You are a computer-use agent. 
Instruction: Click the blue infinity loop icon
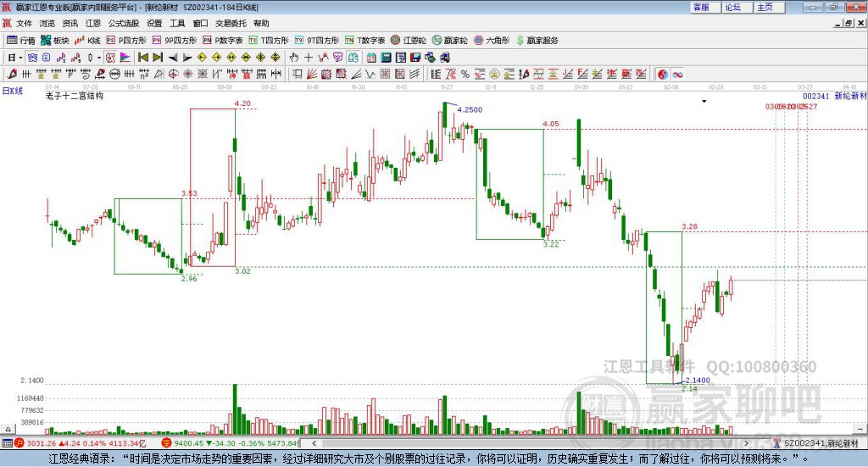677,74
